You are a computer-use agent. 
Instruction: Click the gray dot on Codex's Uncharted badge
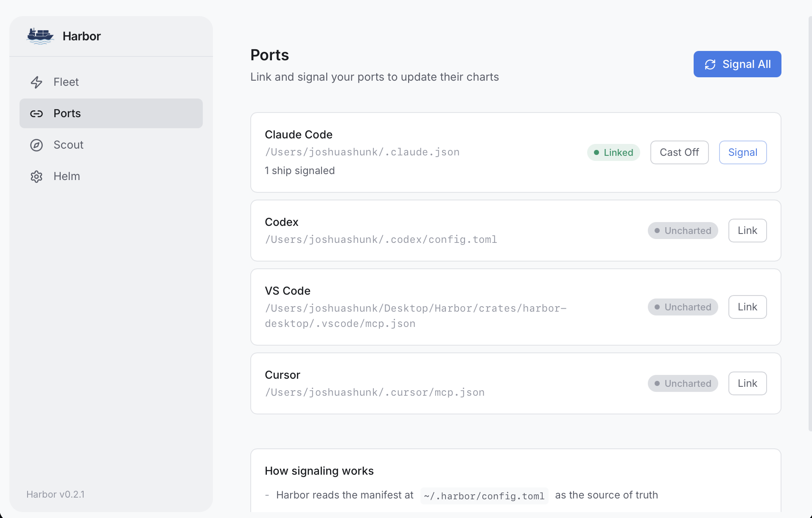click(x=657, y=230)
